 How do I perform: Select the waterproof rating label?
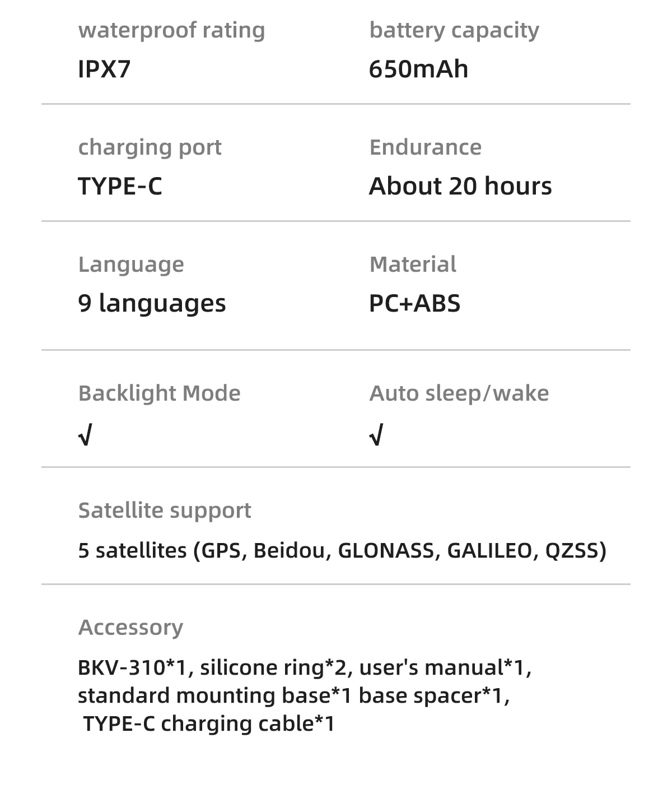(171, 30)
